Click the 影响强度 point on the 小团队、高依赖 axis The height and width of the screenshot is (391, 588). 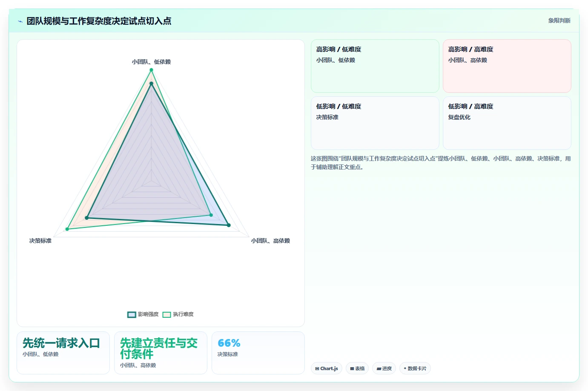click(229, 225)
